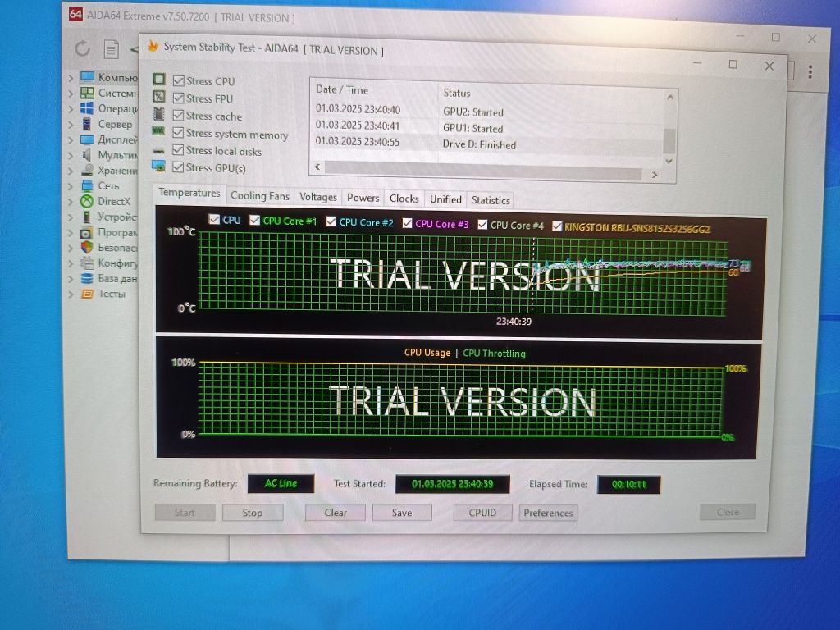Toggle KINGSTON RBU-SNS8152S3256GG2 graph checkbox
The image size is (840, 630).
[557, 226]
